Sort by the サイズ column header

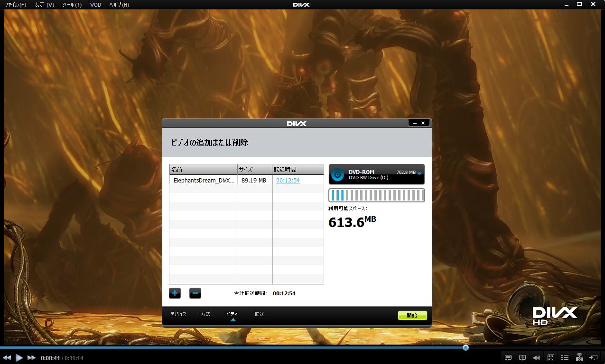click(255, 170)
